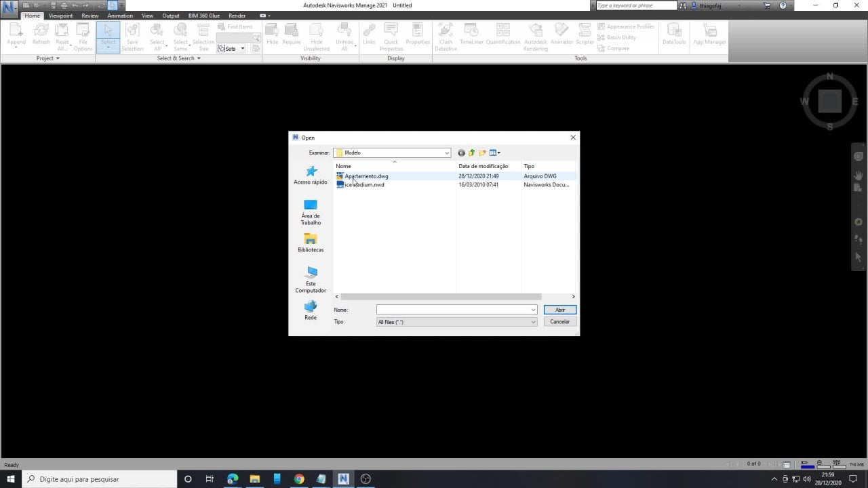
Task: Go back to last visited folder
Action: (462, 153)
